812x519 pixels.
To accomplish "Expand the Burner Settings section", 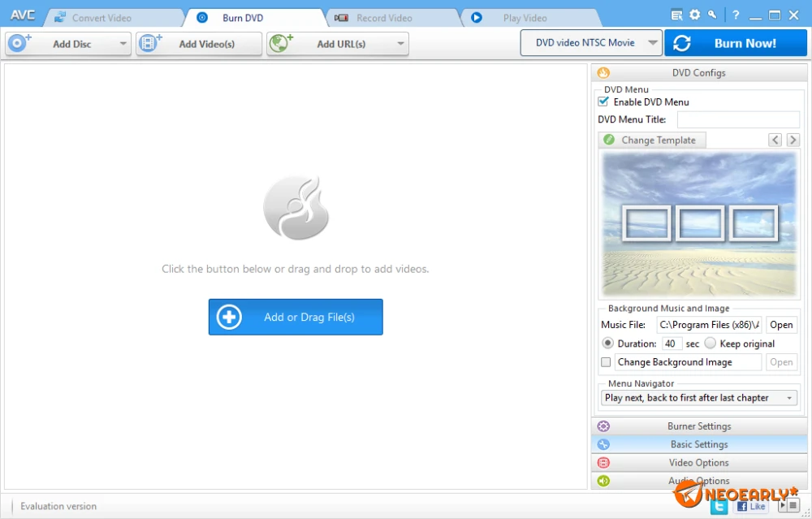I will [x=698, y=426].
